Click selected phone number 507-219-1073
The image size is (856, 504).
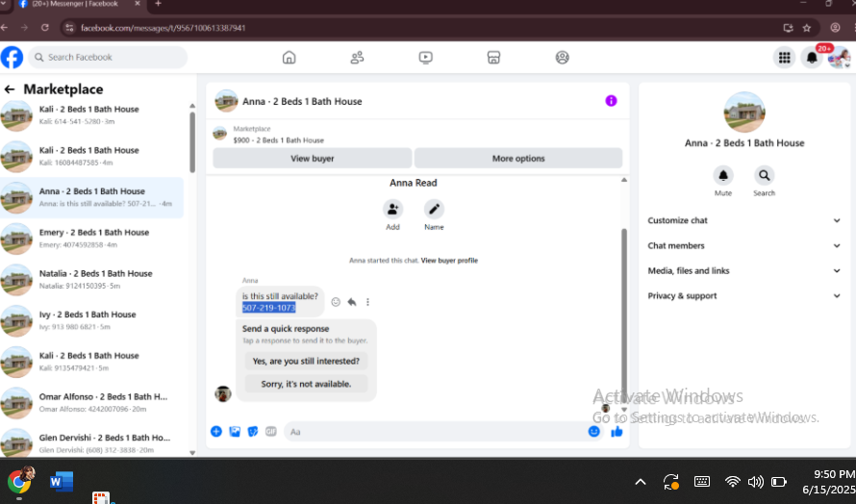268,308
